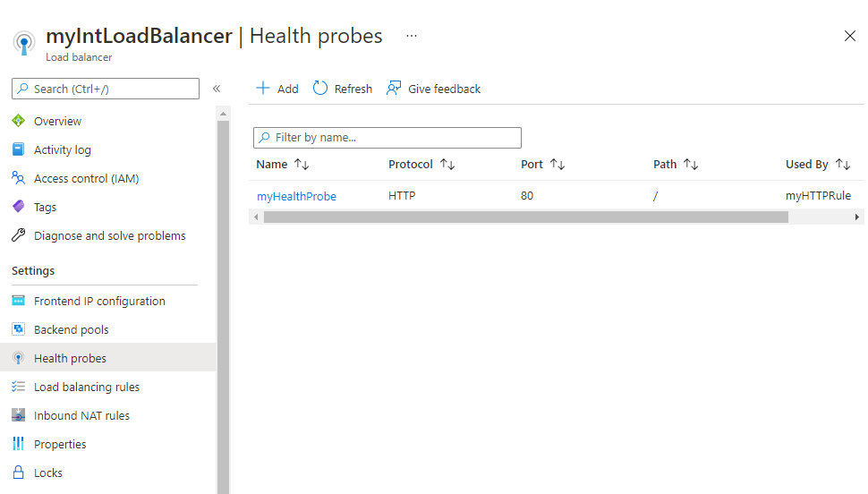Viewport: 868px width, 494px height.
Task: Click the sidebar vertical scrollbar thumb
Action: point(223,307)
